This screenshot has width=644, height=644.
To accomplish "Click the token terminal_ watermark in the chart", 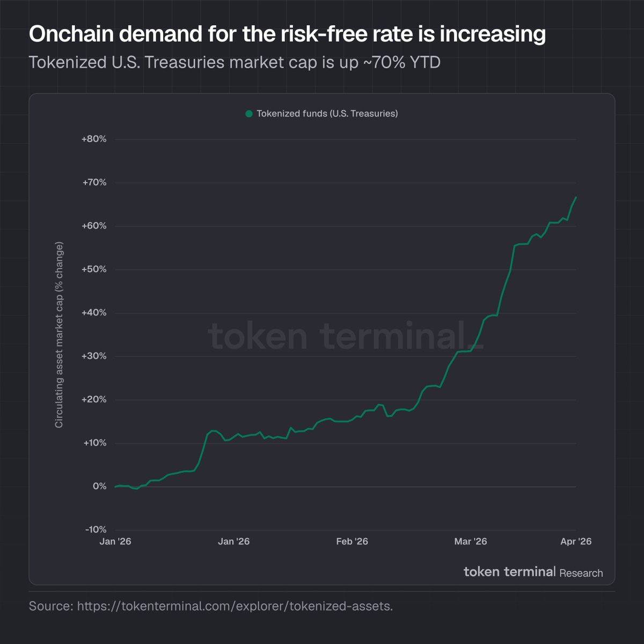I will click(346, 336).
